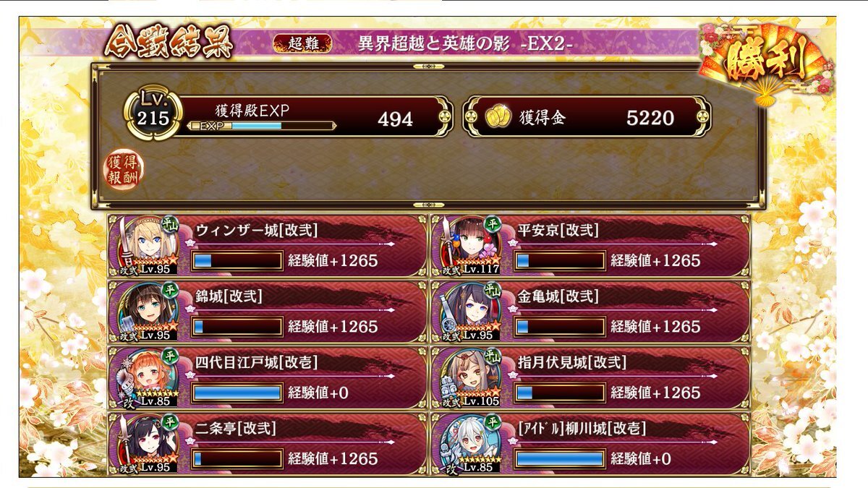This screenshot has width=868, height=488.
Task: Click the 獲得報酬 round stamp icon
Action: point(123,169)
